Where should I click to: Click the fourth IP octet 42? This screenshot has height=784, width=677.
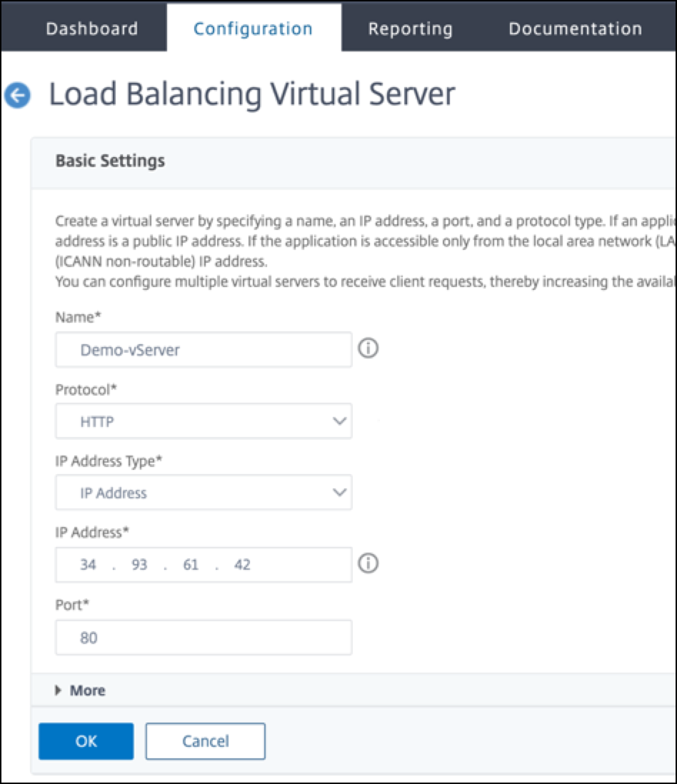(x=243, y=565)
